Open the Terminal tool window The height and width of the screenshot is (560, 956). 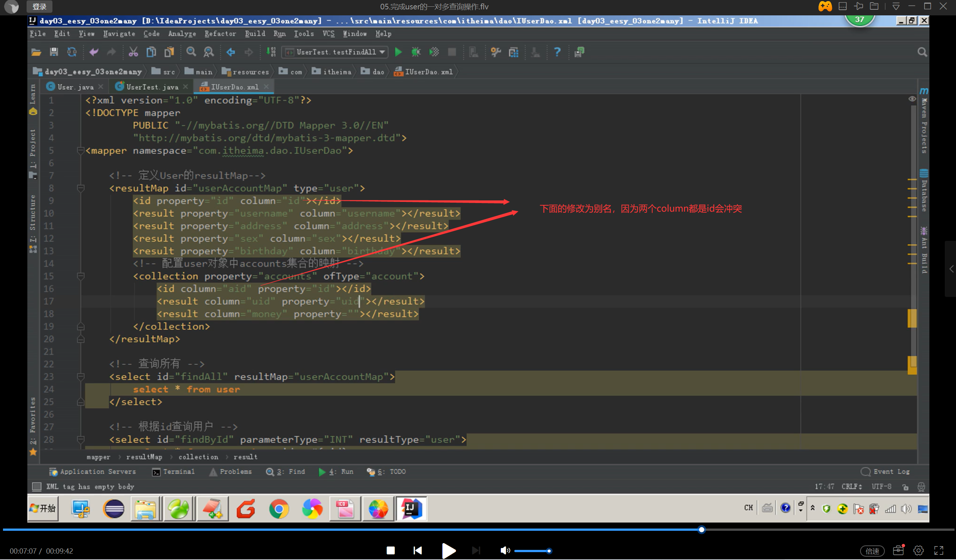173,472
